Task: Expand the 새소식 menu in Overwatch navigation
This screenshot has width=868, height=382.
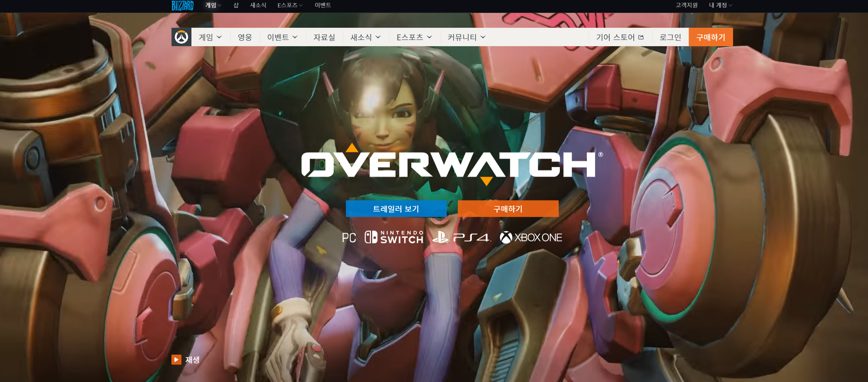Action: point(365,37)
